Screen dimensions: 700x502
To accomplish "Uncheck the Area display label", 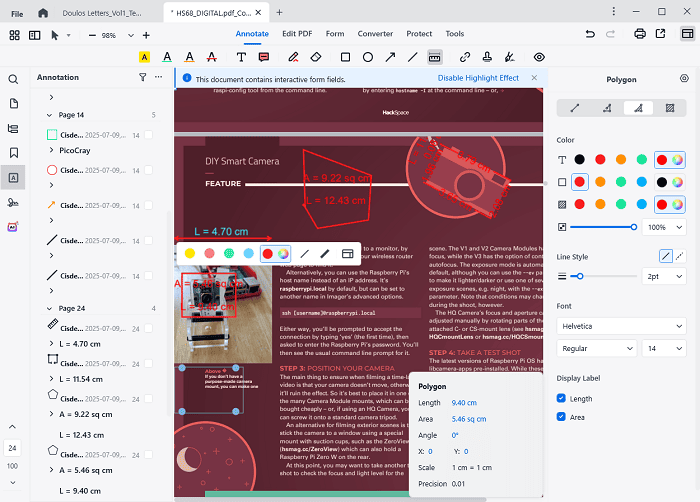I will [562, 417].
